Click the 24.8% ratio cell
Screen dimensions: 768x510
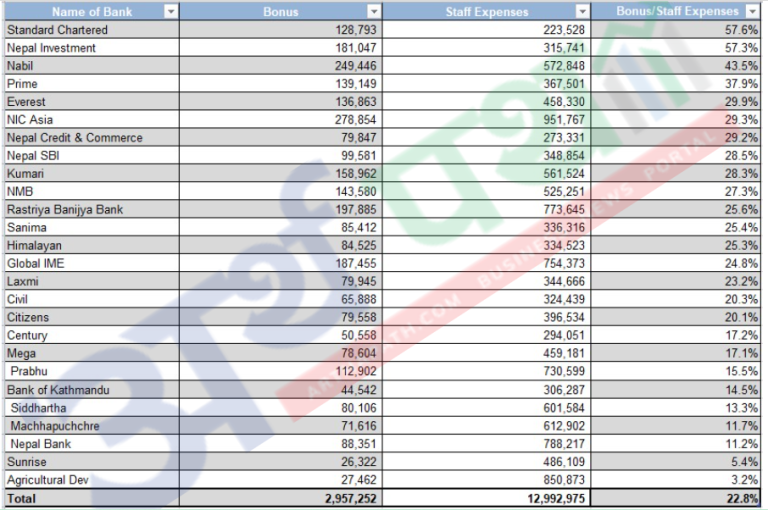(676, 264)
